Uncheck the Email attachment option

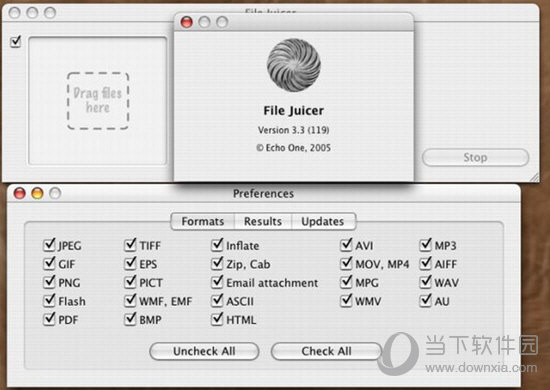pos(217,282)
